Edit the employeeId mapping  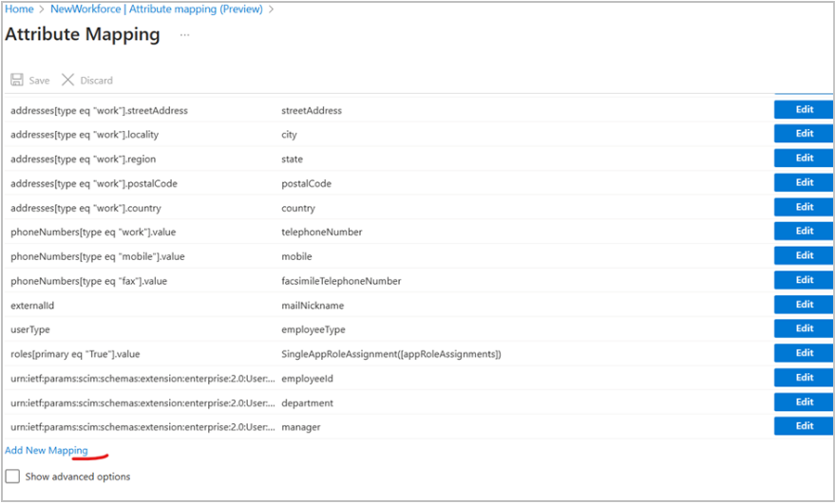click(804, 378)
